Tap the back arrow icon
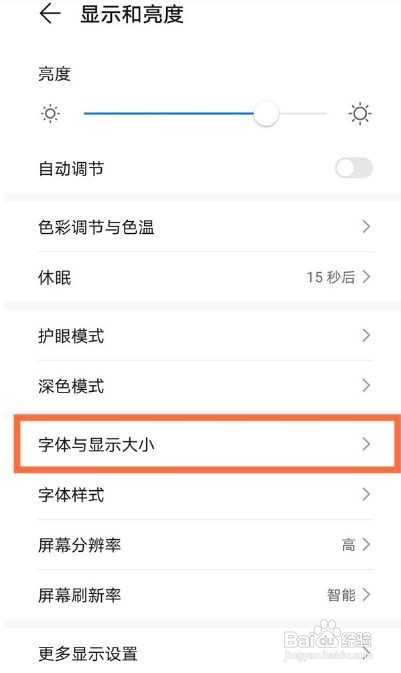This screenshot has width=401, height=673. click(50, 14)
